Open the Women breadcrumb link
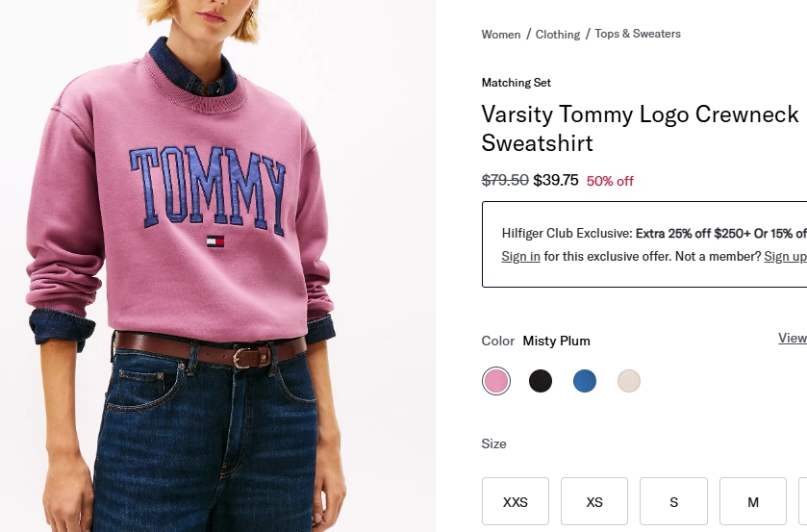 (x=500, y=35)
